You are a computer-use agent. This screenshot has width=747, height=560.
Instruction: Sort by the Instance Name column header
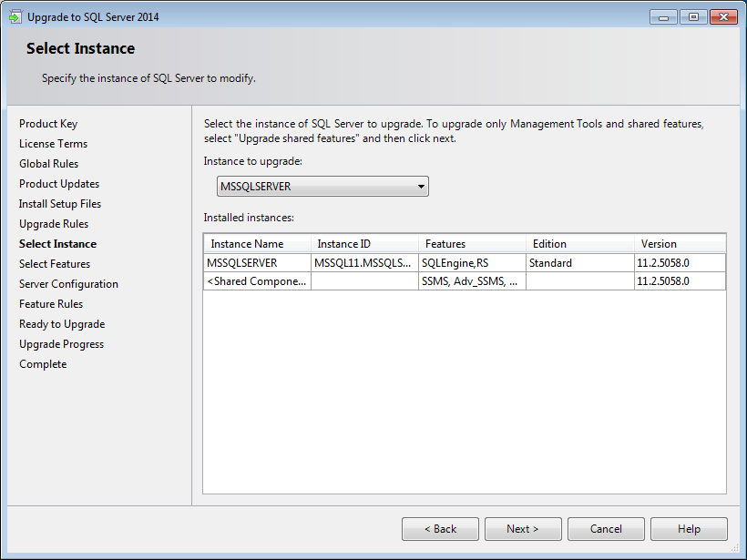click(257, 244)
